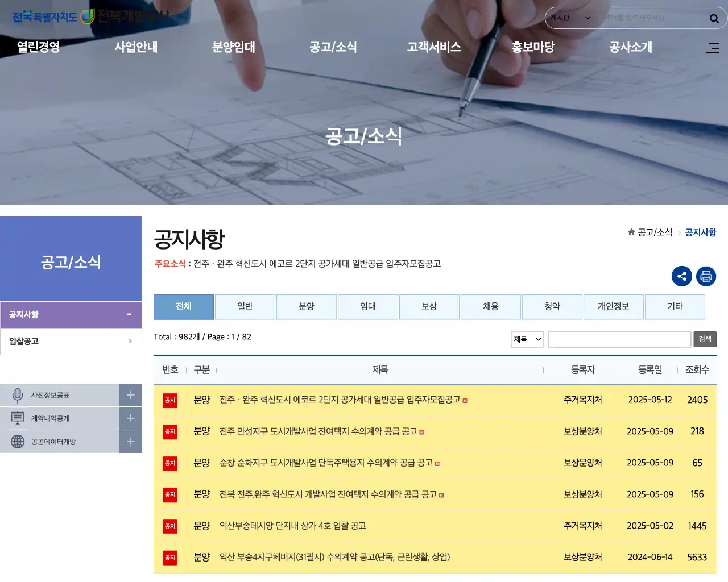
Task: Click the microphone icon for 사전정보공표
Action: pos(18,395)
